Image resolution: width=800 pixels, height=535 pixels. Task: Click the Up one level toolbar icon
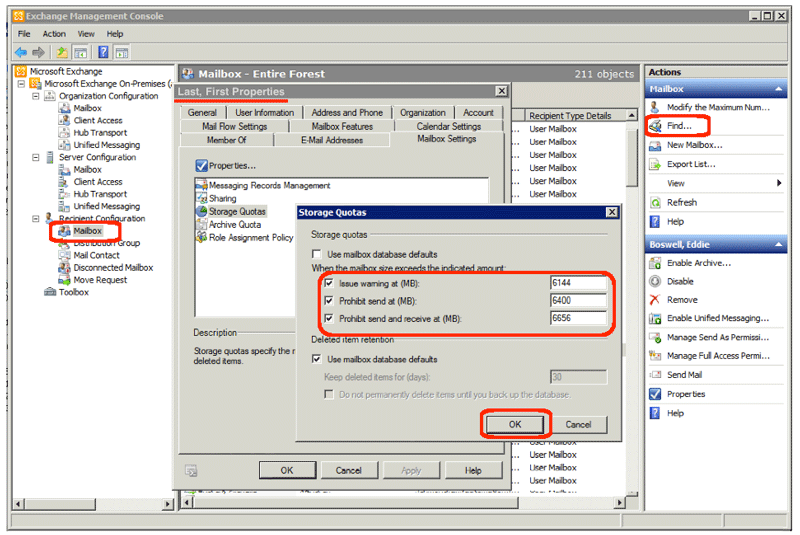[62, 52]
